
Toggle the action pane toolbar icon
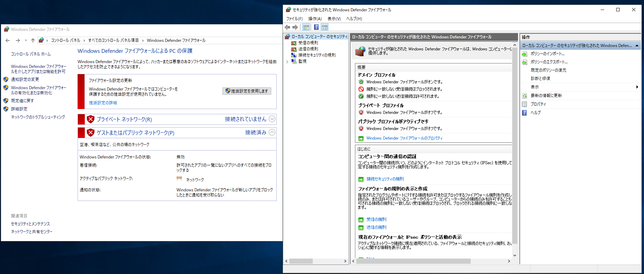click(x=325, y=27)
